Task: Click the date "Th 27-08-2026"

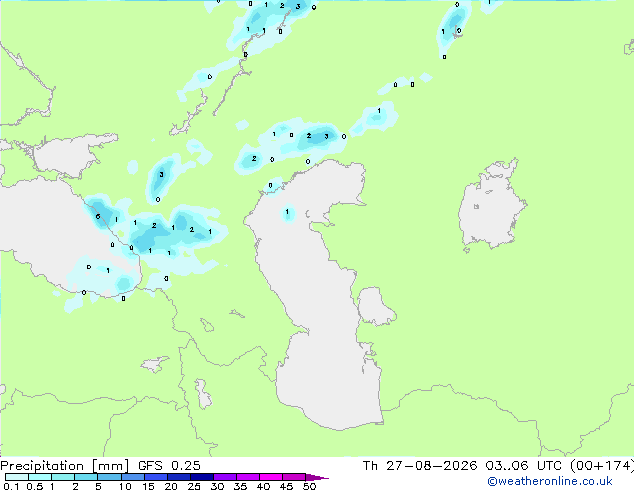Action: click(x=420, y=466)
